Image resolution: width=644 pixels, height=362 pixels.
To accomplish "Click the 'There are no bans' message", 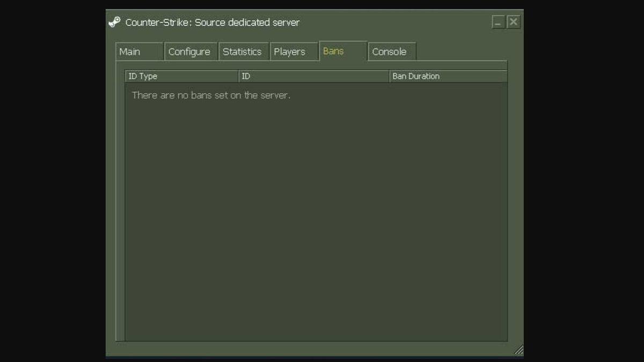I will coord(211,95).
